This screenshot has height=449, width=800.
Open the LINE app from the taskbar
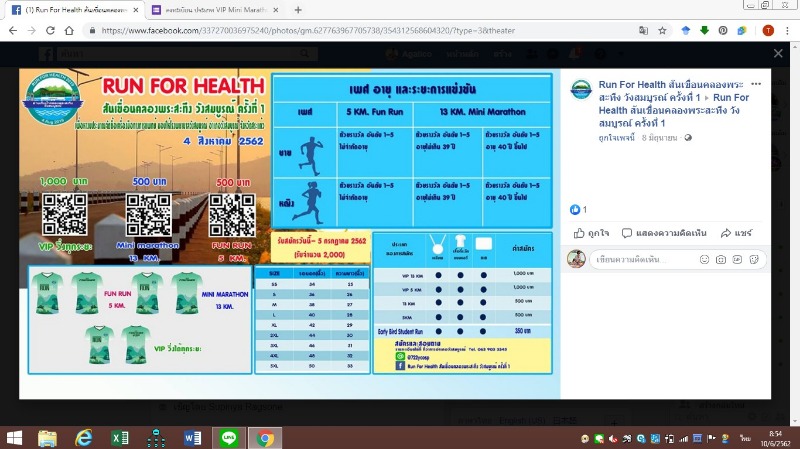(x=229, y=438)
